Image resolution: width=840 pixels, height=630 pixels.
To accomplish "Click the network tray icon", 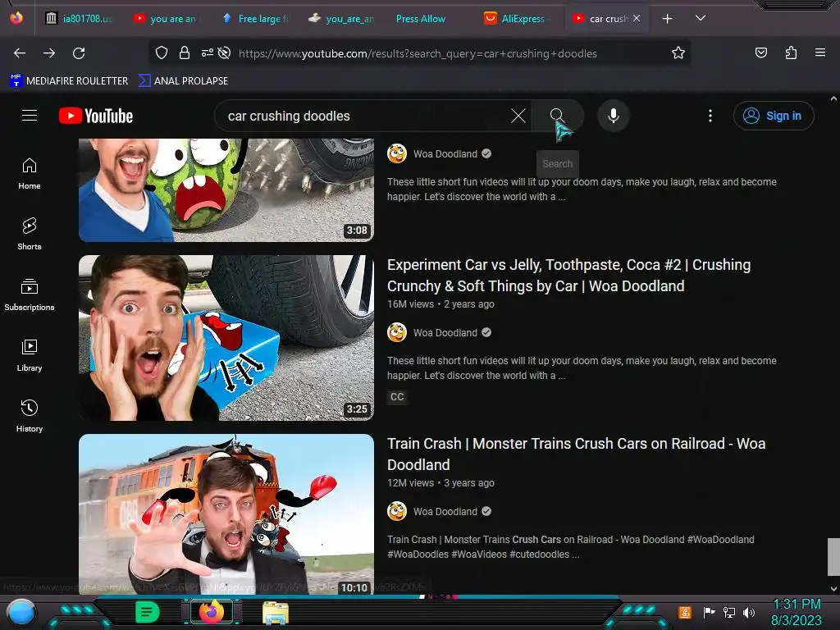I will 729,612.
